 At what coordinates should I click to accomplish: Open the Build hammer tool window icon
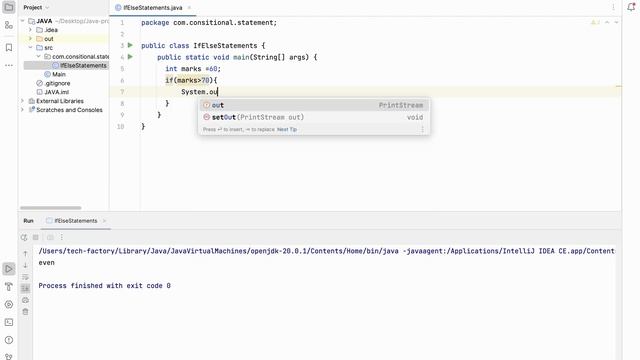pos(9,287)
